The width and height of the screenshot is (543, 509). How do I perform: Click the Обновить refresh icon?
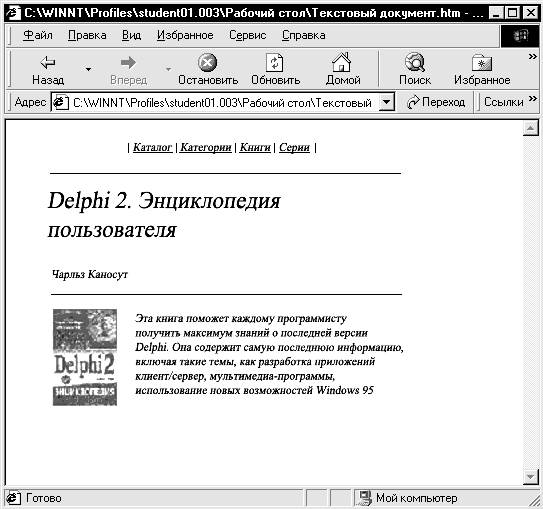(x=275, y=63)
